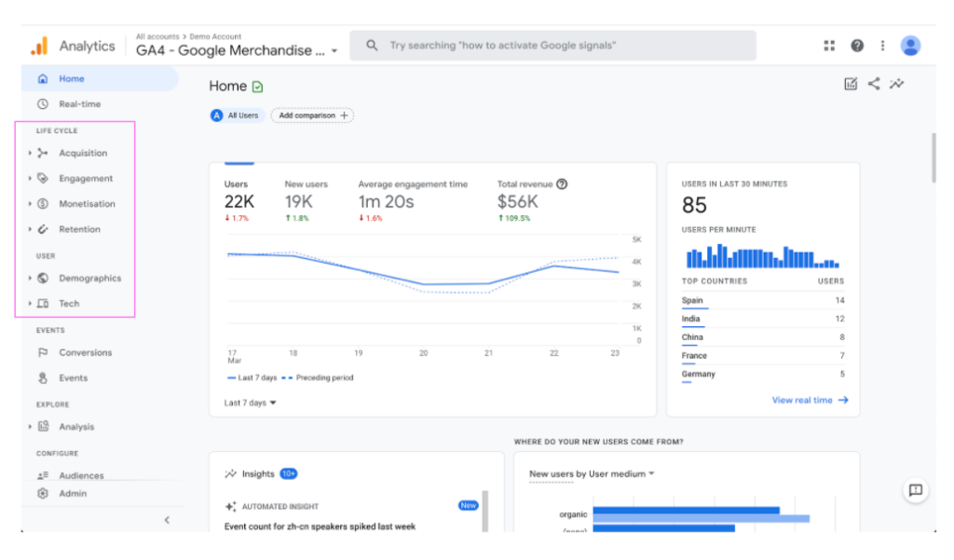
Task: Open the feedback icon button
Action: coord(916,491)
